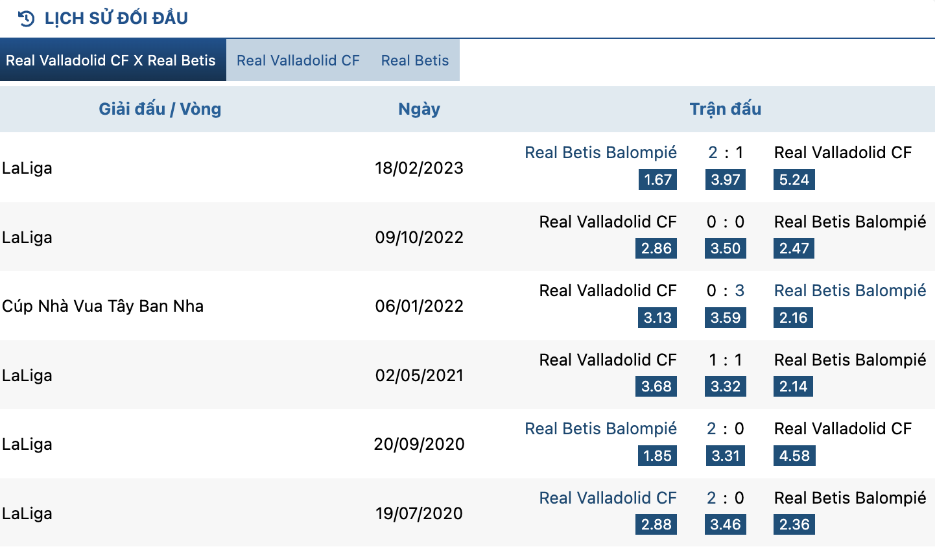Click the 3.50 draw odds badge
Image resolution: width=935 pixels, height=560 pixels.
tap(726, 248)
